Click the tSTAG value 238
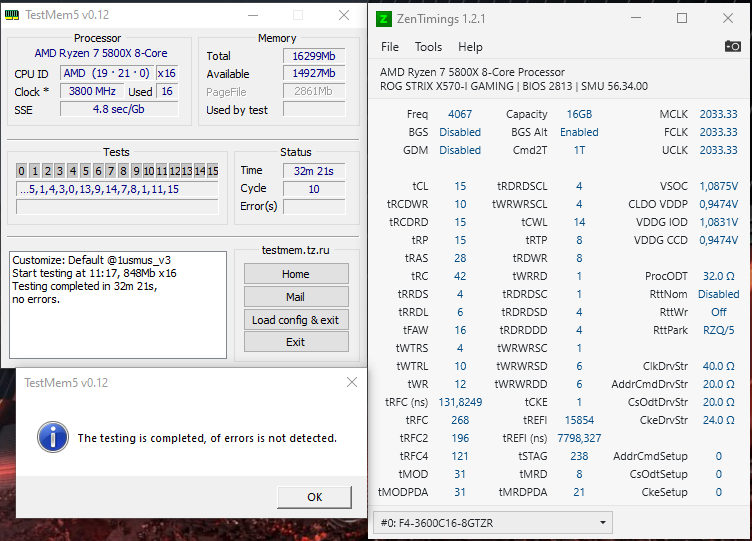752x541 pixels. point(579,456)
